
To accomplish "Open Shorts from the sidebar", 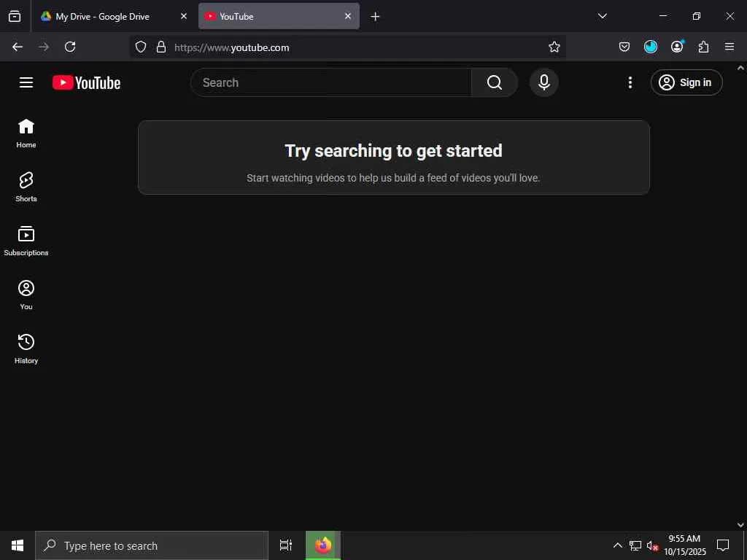I will 26,187.
